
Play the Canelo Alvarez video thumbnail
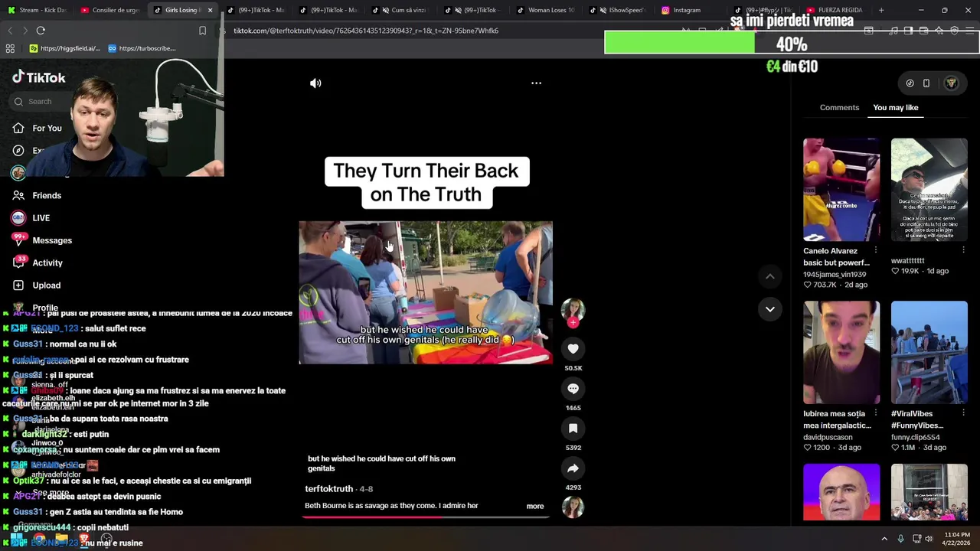pyautogui.click(x=841, y=190)
